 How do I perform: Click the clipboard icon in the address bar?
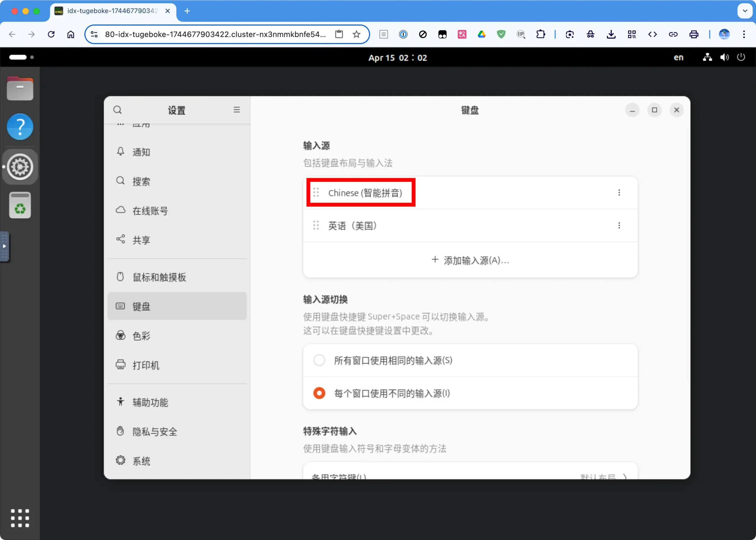point(339,34)
